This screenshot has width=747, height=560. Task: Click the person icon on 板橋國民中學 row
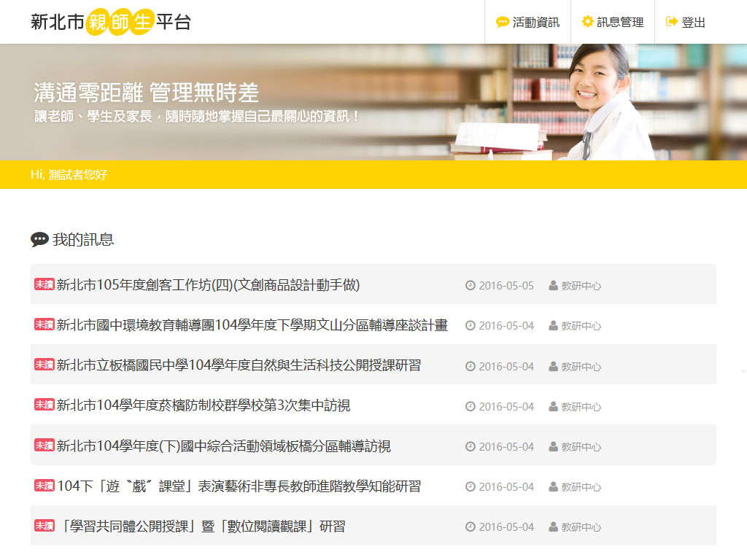[x=553, y=366]
